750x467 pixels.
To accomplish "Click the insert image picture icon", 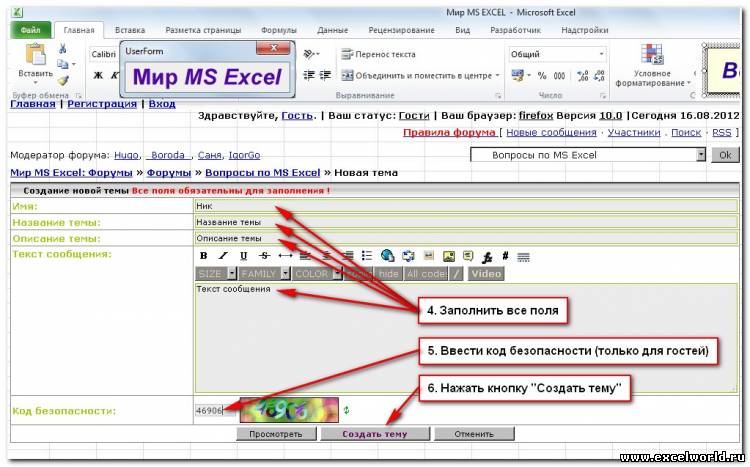I will click(449, 256).
